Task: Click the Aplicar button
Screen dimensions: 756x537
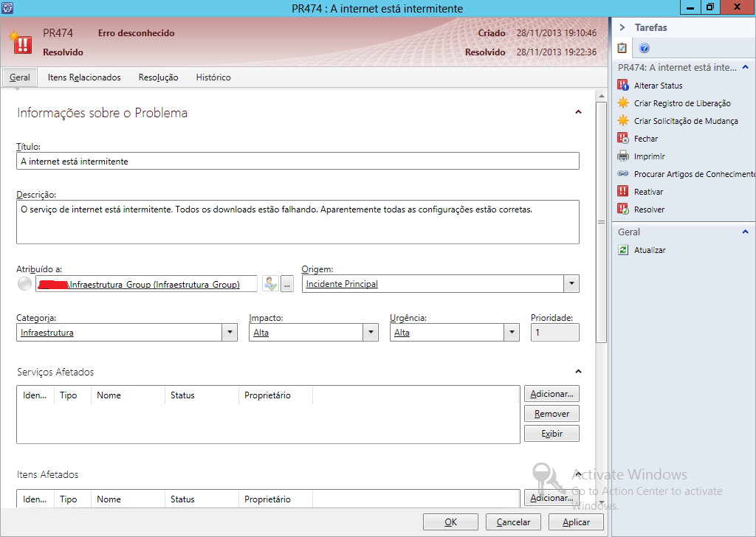Action: point(576,522)
